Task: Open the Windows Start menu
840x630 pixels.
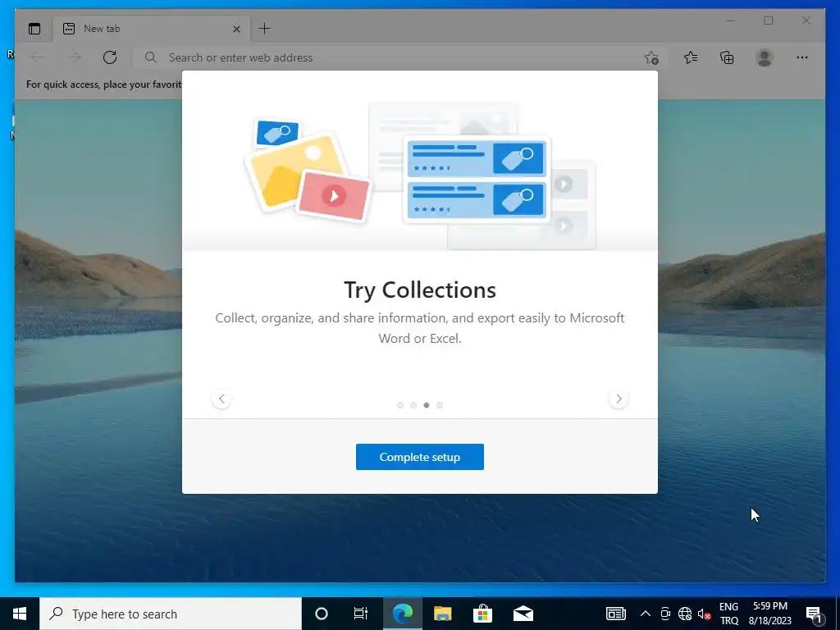Action: pos(20,614)
